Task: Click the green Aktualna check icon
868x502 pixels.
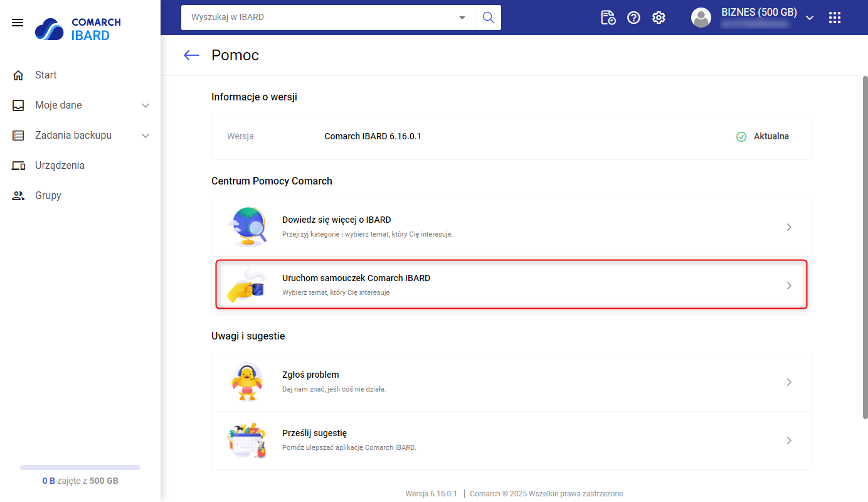Action: point(741,137)
